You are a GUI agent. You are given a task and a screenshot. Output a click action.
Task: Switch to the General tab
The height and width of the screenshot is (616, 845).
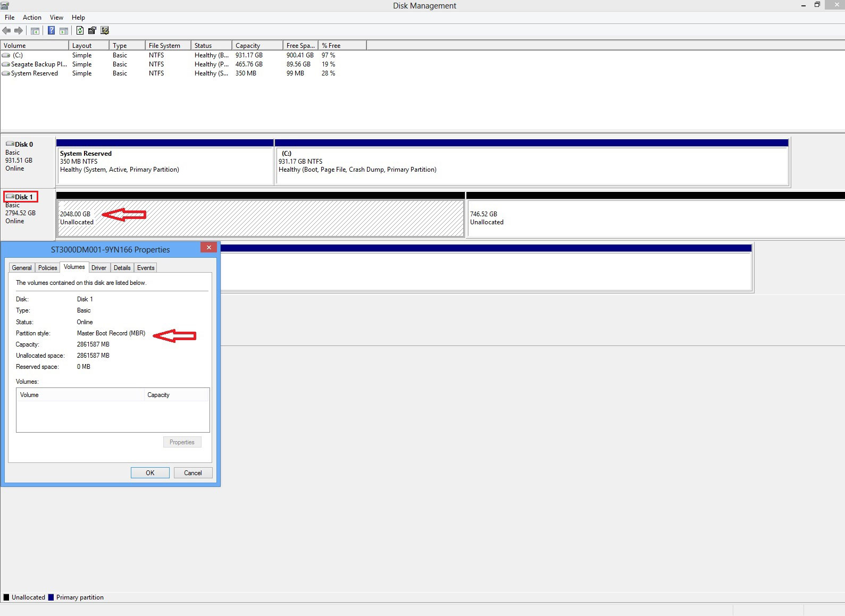click(22, 268)
